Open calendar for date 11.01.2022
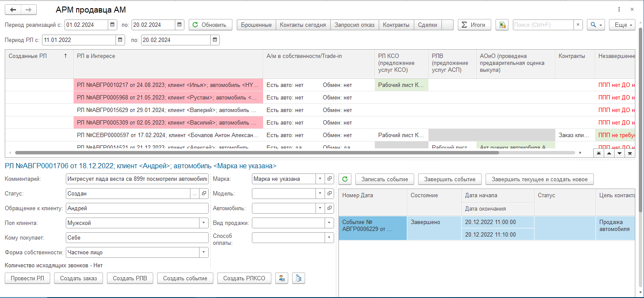 120,40
